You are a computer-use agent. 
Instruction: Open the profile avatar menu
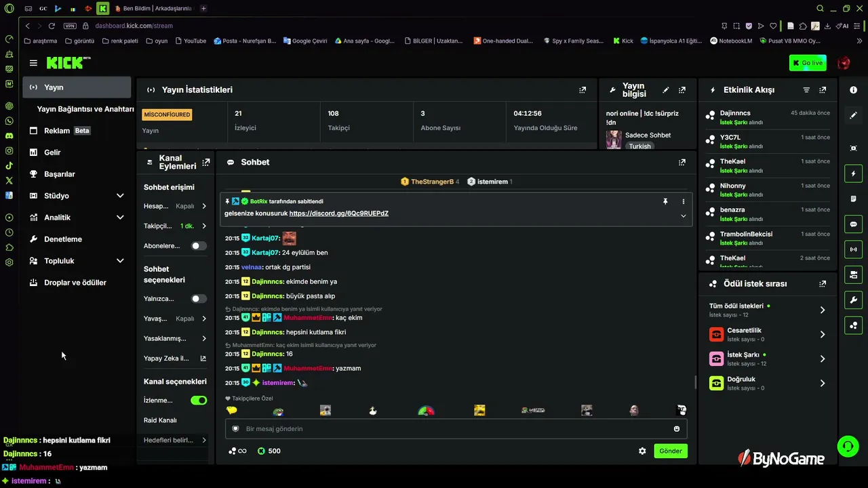click(844, 63)
